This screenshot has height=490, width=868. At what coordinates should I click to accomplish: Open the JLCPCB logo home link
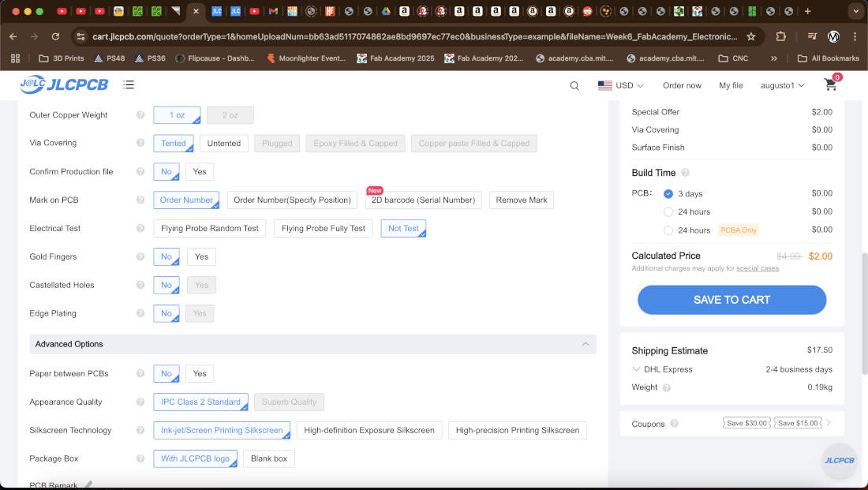[64, 84]
